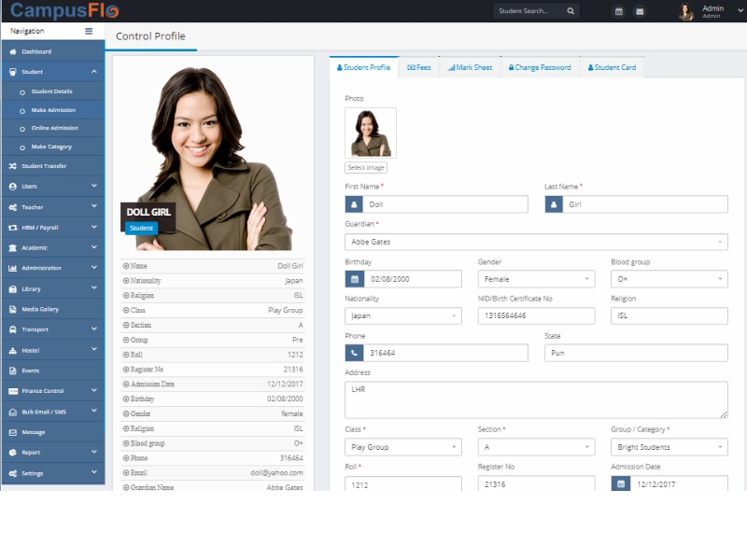The image size is (747, 560).
Task: Switch to the Fees tab
Action: [x=418, y=68]
